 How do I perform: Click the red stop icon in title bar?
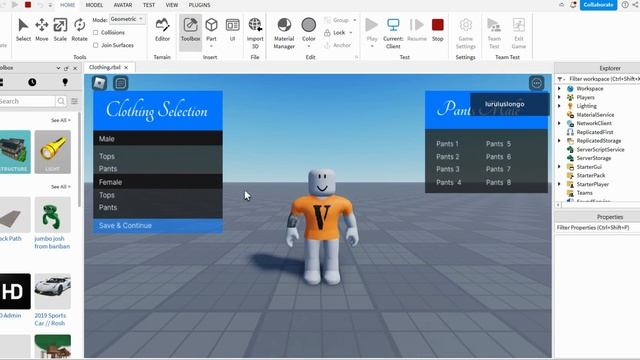point(28,4)
